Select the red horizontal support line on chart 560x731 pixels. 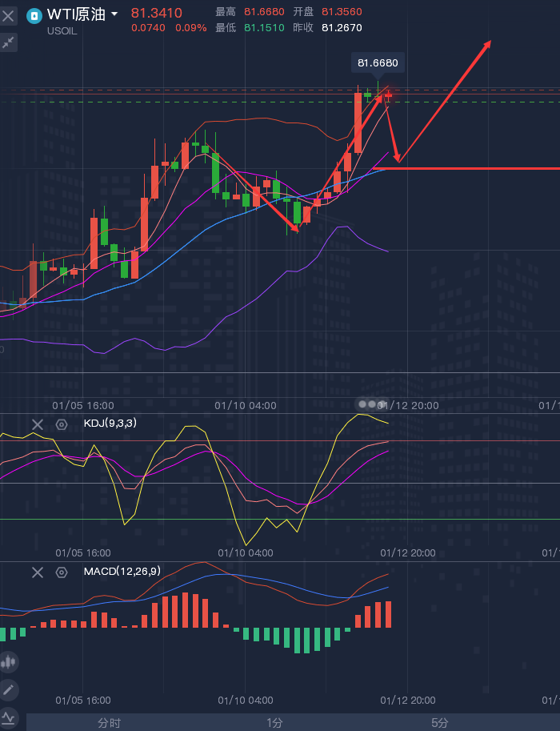tap(466, 168)
